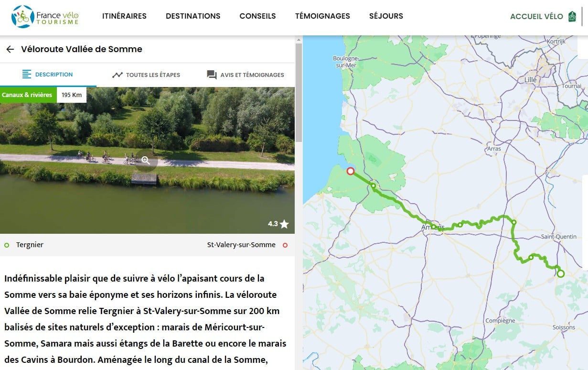Open the Itinéraires navigation menu

124,16
